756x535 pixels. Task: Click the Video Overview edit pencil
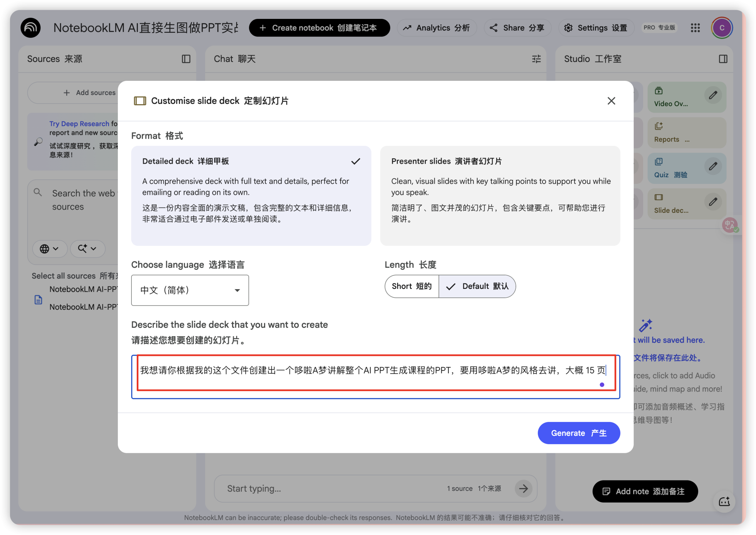[713, 95]
